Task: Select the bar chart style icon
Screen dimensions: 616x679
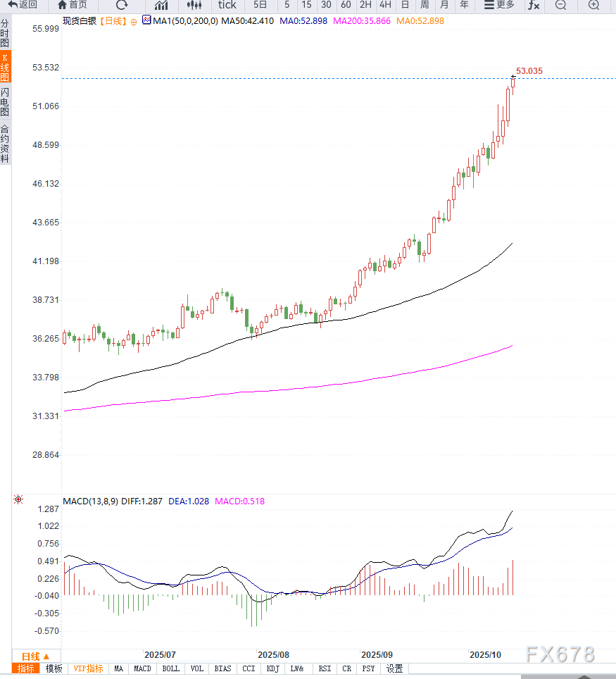Action: pos(161,5)
